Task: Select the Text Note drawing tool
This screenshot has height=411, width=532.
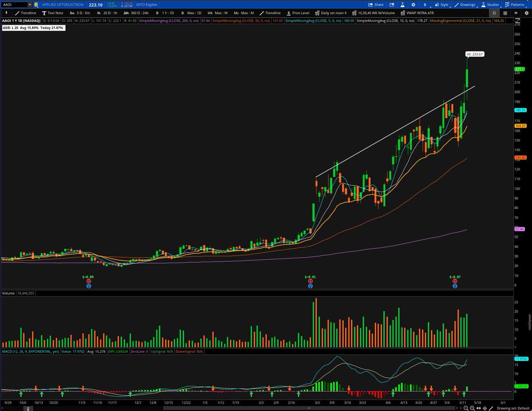Action: click(52, 13)
